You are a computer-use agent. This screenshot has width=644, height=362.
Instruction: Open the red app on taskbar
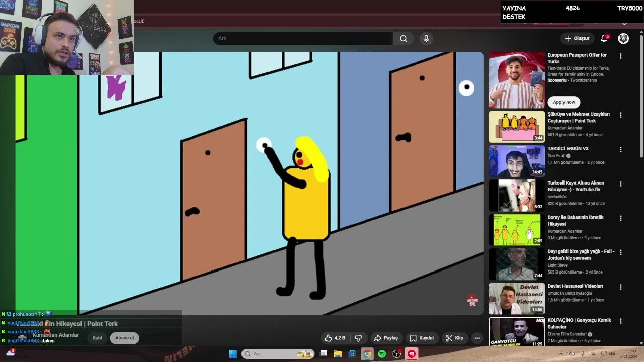click(x=412, y=354)
